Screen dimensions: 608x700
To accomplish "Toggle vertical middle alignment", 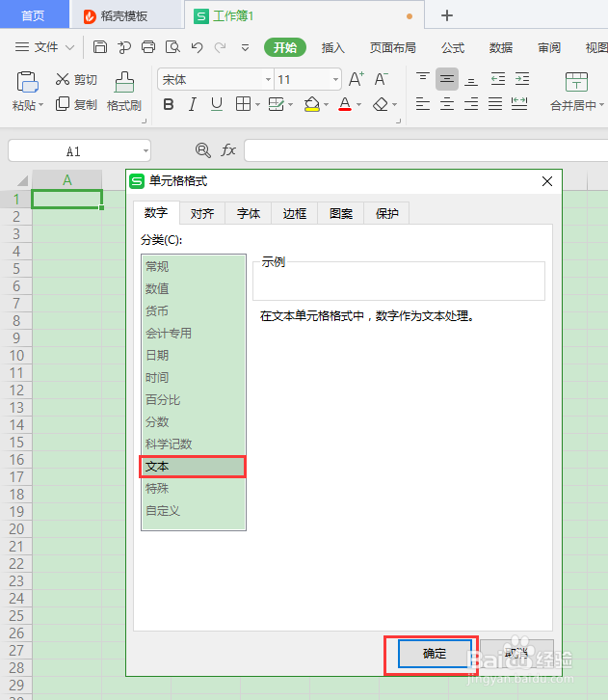I will (446, 79).
